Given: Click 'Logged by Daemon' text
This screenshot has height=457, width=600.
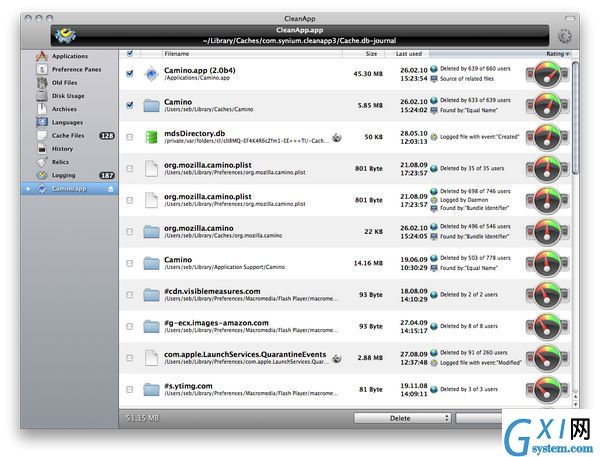Looking at the screenshot, I should point(464,200).
